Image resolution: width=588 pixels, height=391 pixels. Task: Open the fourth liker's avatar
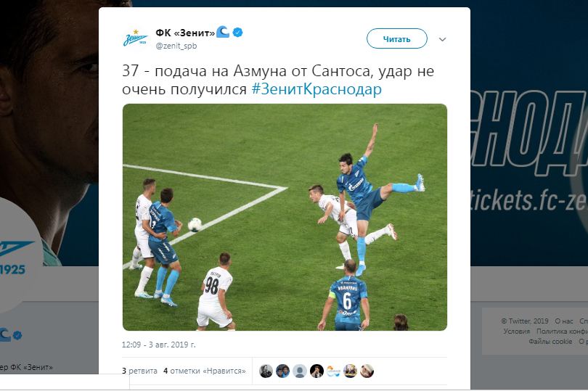(x=317, y=371)
